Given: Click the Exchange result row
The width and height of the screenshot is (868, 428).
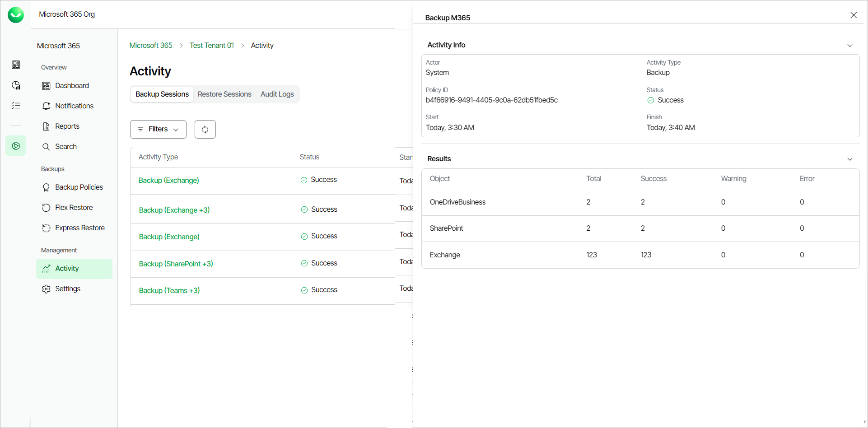Looking at the screenshot, I should pos(640,255).
